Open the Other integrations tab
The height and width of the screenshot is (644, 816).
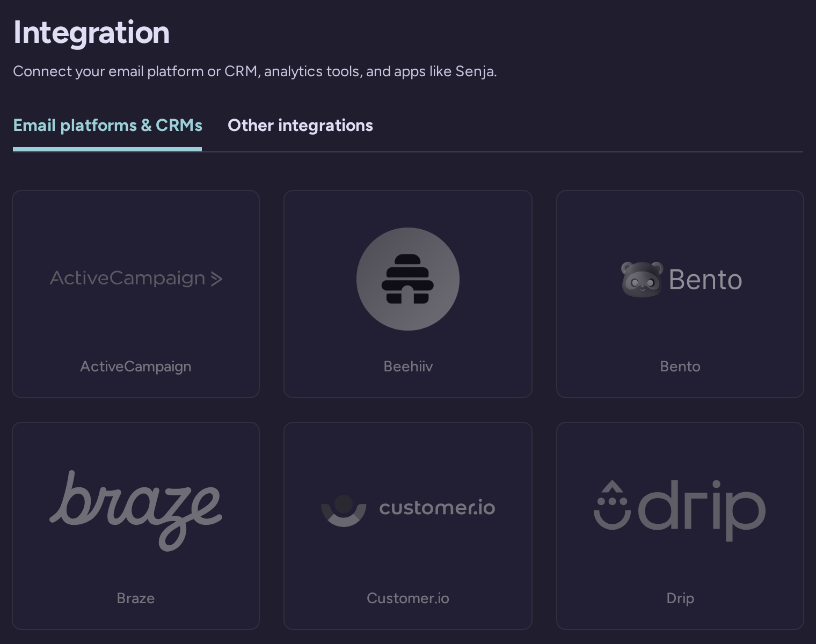300,126
